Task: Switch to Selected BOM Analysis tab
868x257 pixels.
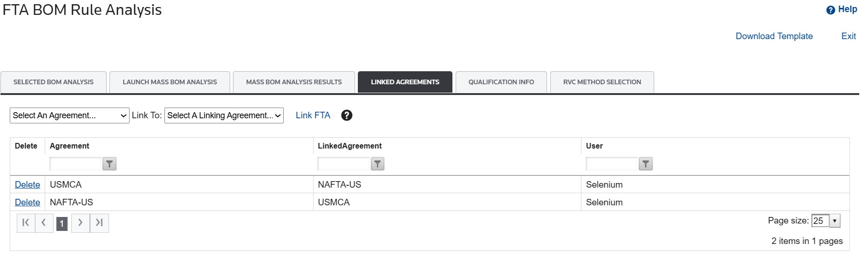Action: tap(54, 82)
